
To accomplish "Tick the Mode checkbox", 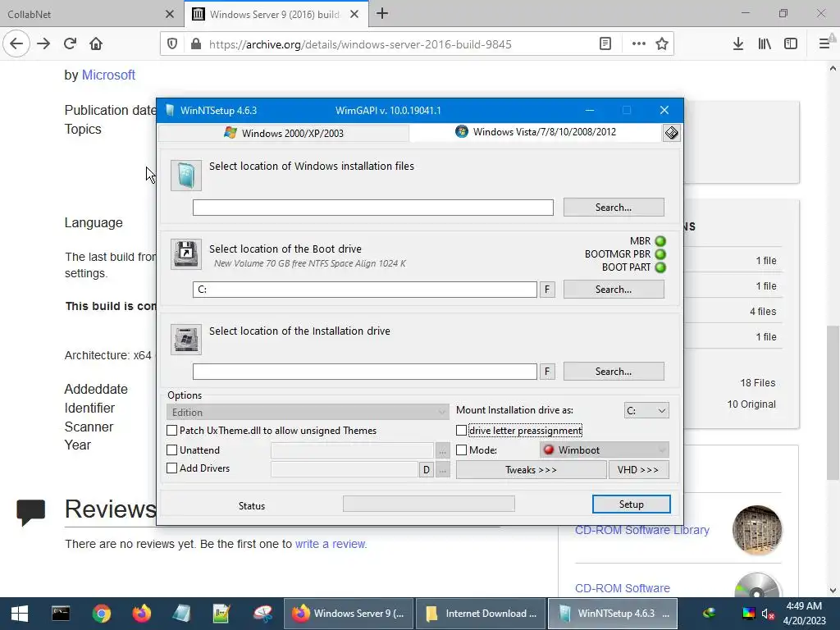I will (461, 450).
